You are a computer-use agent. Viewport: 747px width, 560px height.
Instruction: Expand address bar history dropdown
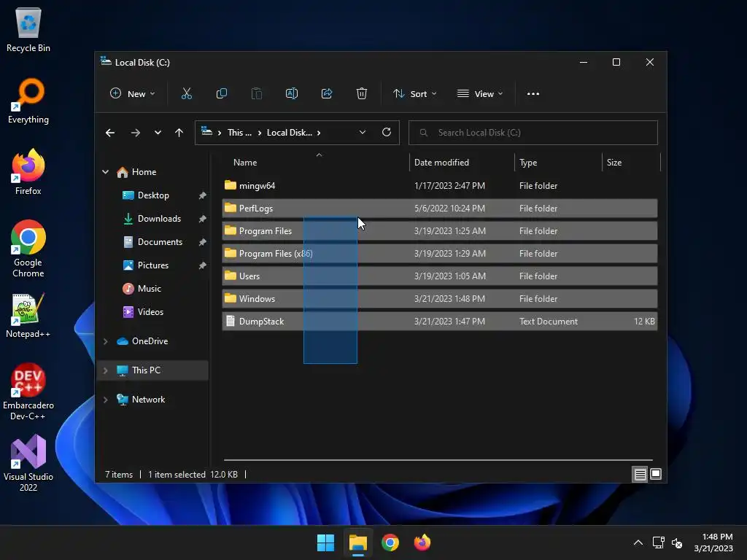click(x=363, y=133)
